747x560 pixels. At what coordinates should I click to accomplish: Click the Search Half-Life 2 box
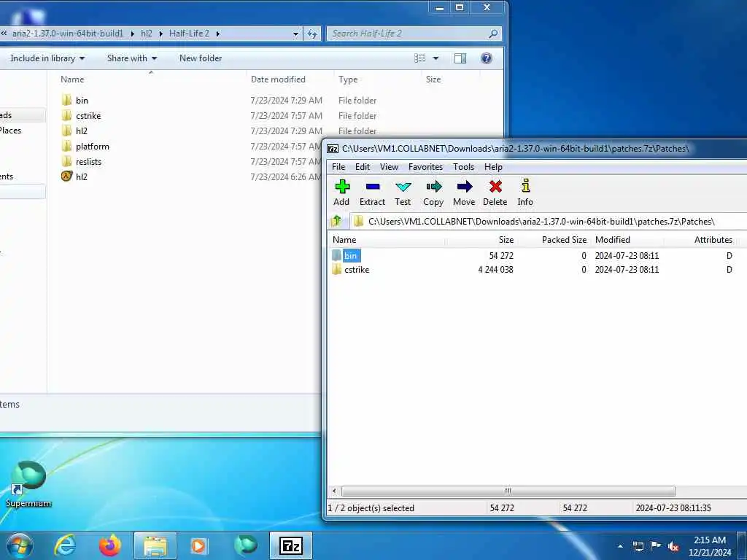(x=414, y=34)
